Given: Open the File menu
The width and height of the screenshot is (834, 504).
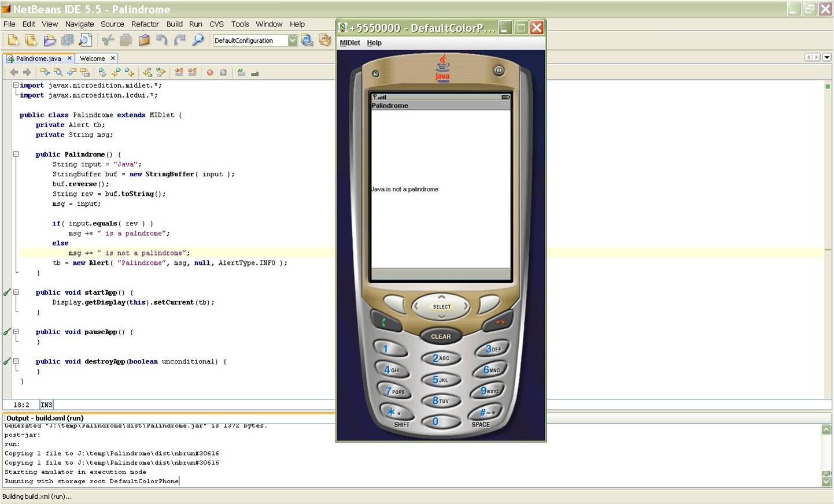Looking at the screenshot, I should point(9,24).
